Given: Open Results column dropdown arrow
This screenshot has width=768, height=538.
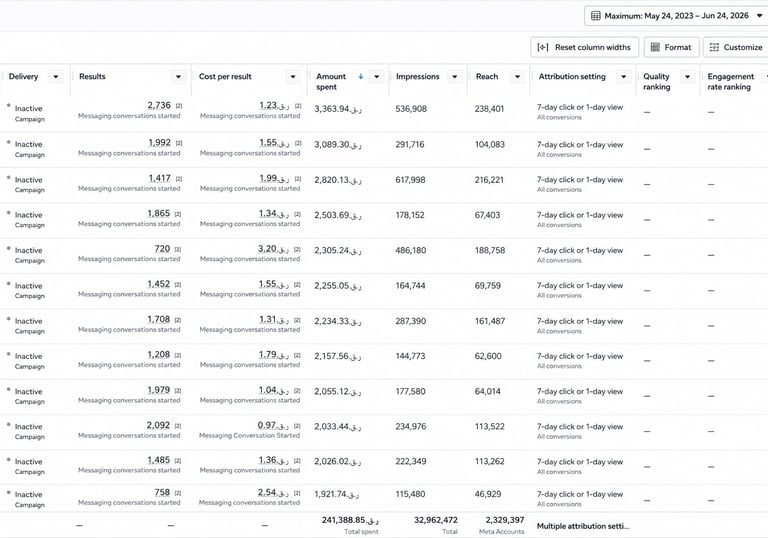Looking at the screenshot, I should 178,77.
